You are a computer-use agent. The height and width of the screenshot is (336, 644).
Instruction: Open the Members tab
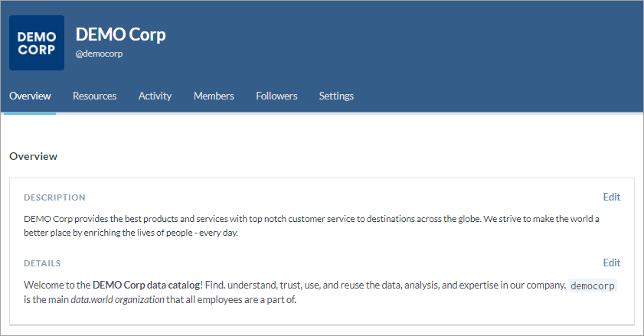click(214, 96)
